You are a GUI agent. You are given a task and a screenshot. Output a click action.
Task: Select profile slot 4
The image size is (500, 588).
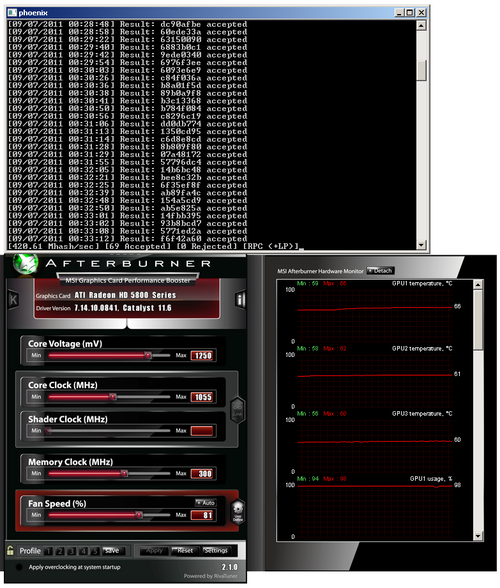tap(84, 551)
